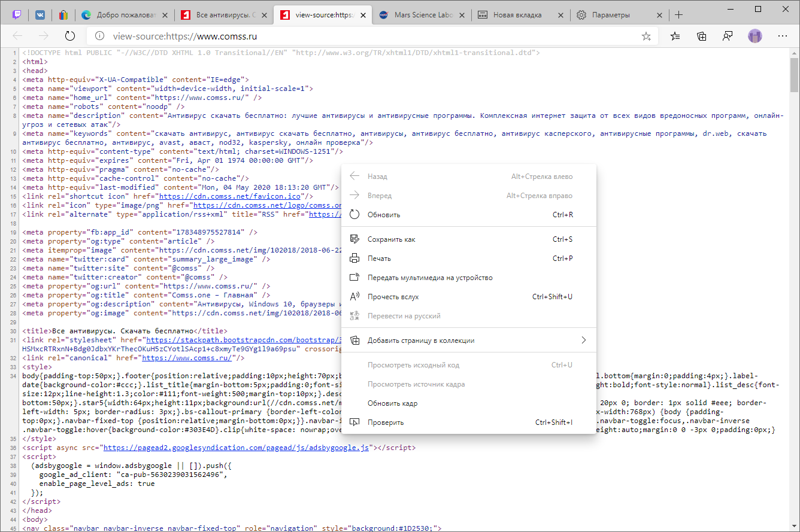This screenshot has height=532, width=800.
Task: Click the 'enable_page_level_ads: true' line
Action: pyautogui.click(x=97, y=484)
